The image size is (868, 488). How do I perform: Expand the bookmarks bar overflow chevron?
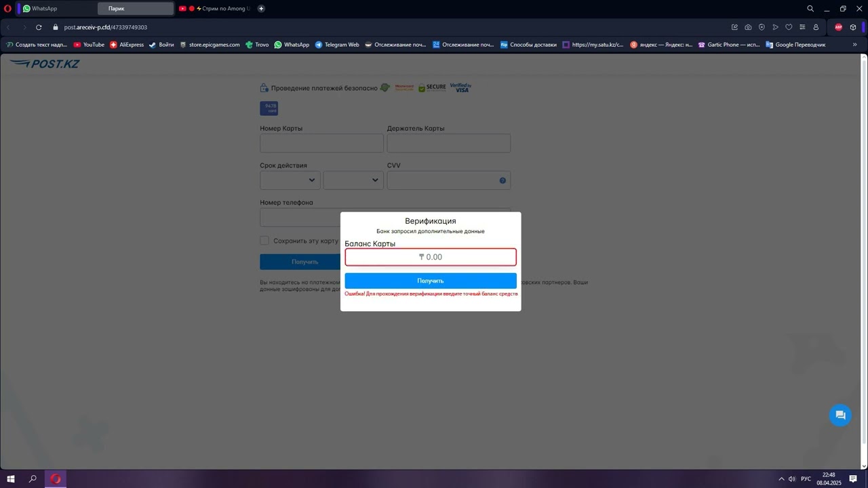[854, 45]
